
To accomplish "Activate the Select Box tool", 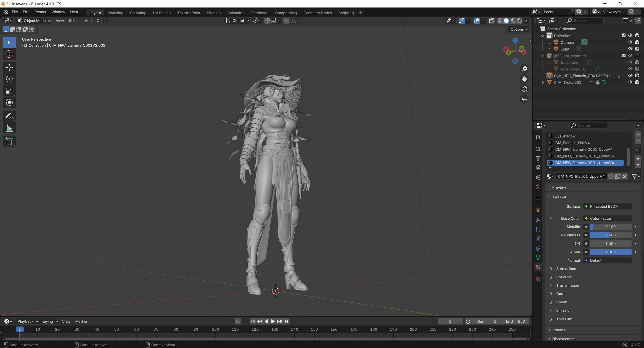I will (x=9, y=42).
